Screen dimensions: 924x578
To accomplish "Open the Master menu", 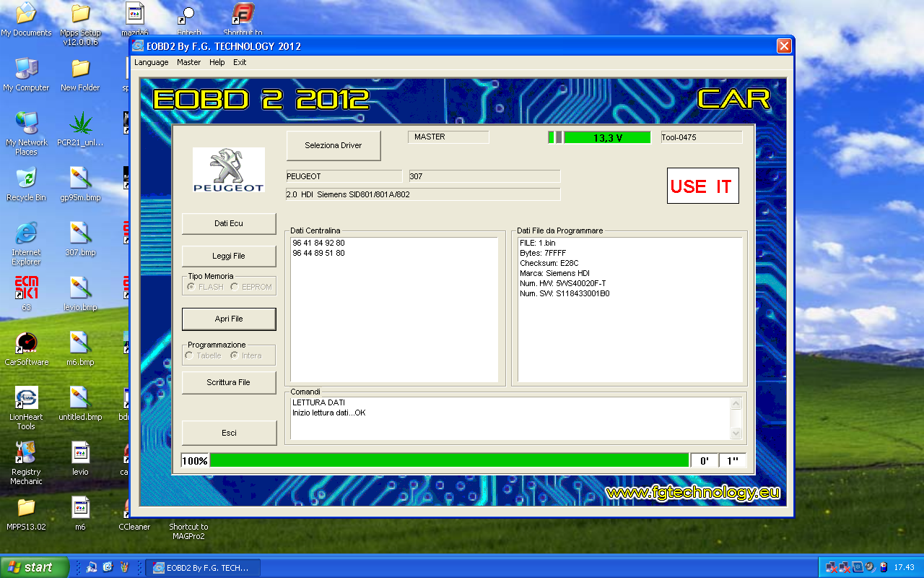I will point(188,62).
